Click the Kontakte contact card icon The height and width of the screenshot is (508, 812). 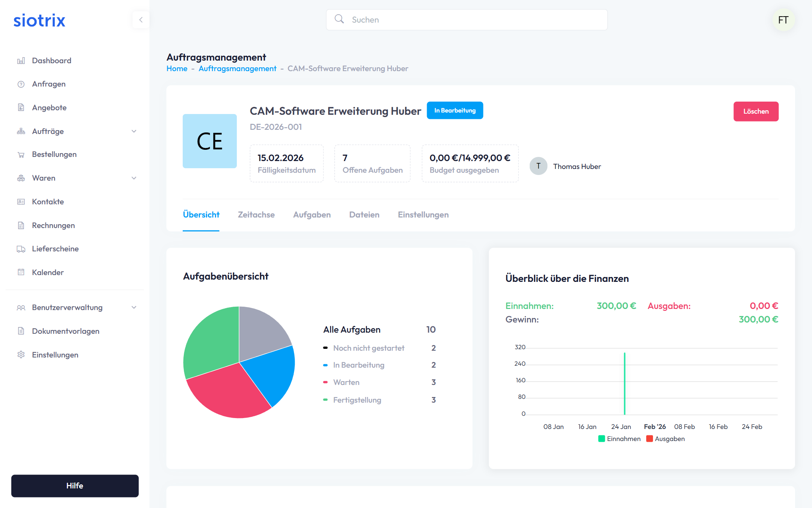tap(21, 202)
